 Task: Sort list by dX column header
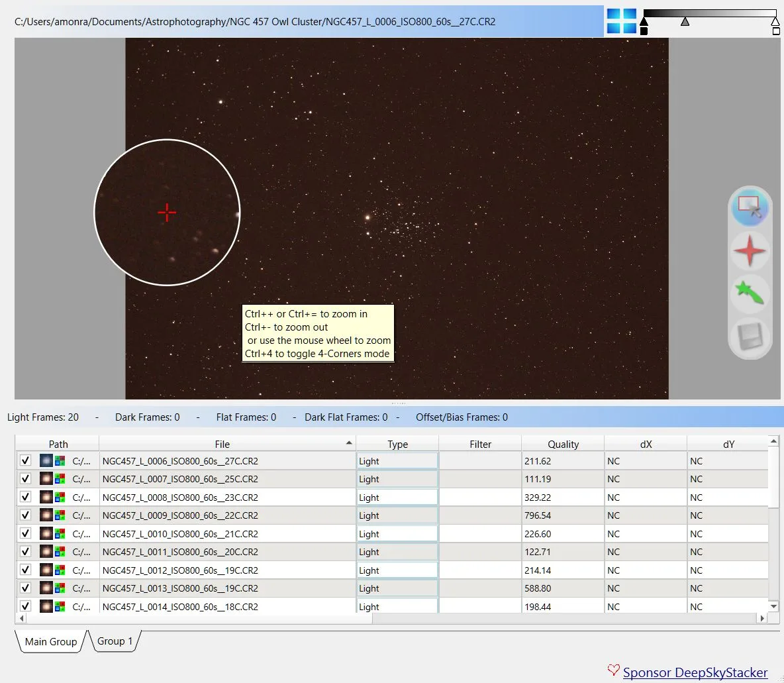pos(646,444)
